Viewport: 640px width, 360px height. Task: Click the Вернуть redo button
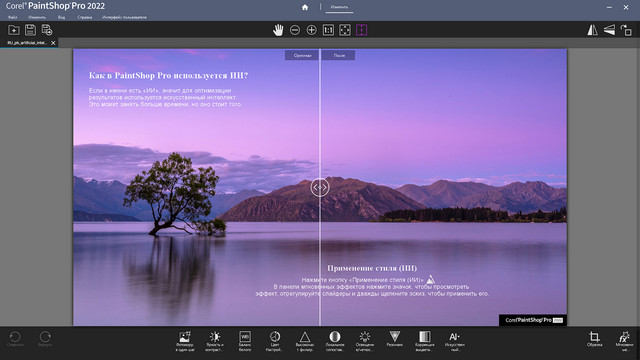pos(45,339)
